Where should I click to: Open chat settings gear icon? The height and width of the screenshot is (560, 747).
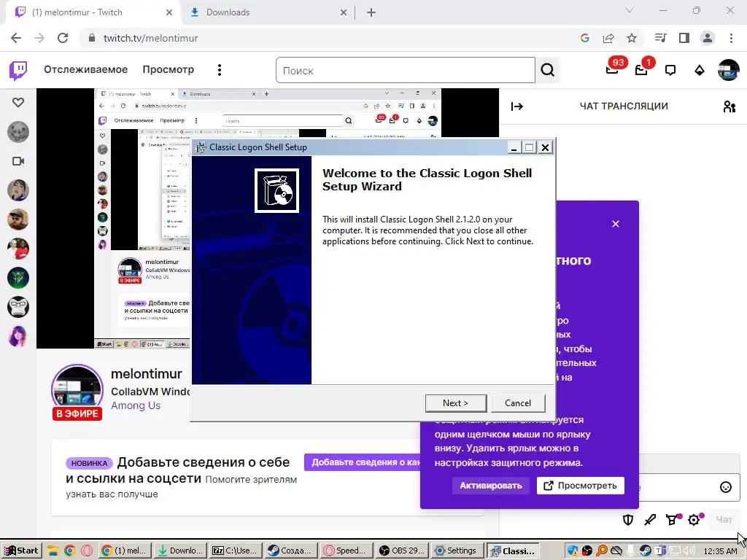(x=694, y=519)
